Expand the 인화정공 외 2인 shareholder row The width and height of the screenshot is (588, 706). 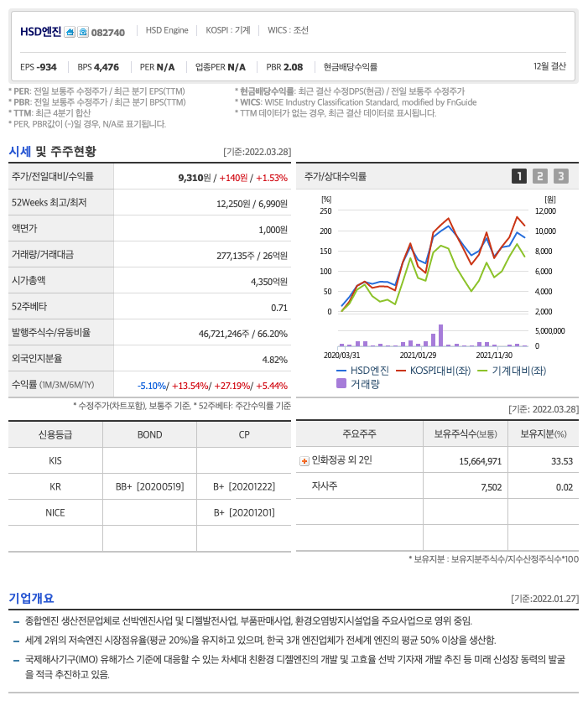click(304, 461)
